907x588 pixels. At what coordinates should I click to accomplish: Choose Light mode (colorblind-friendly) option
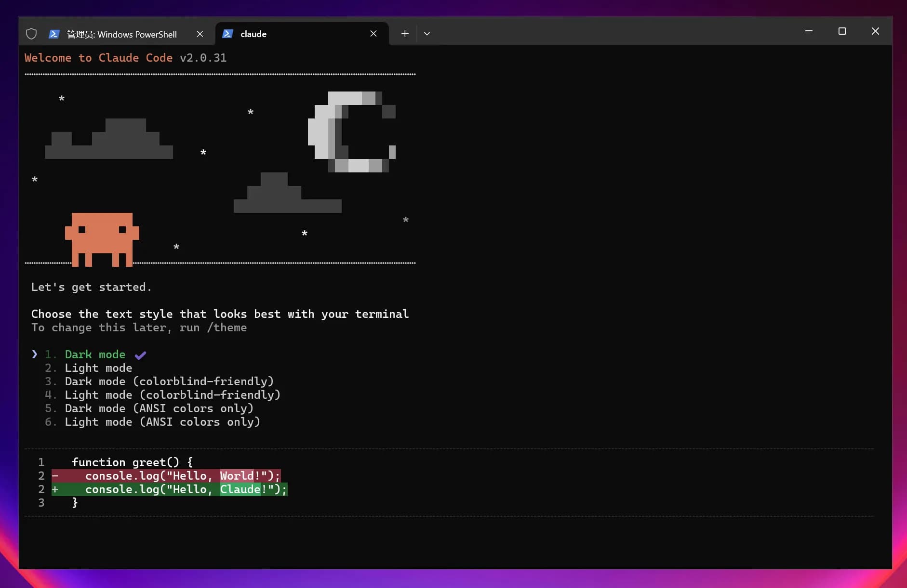(172, 395)
